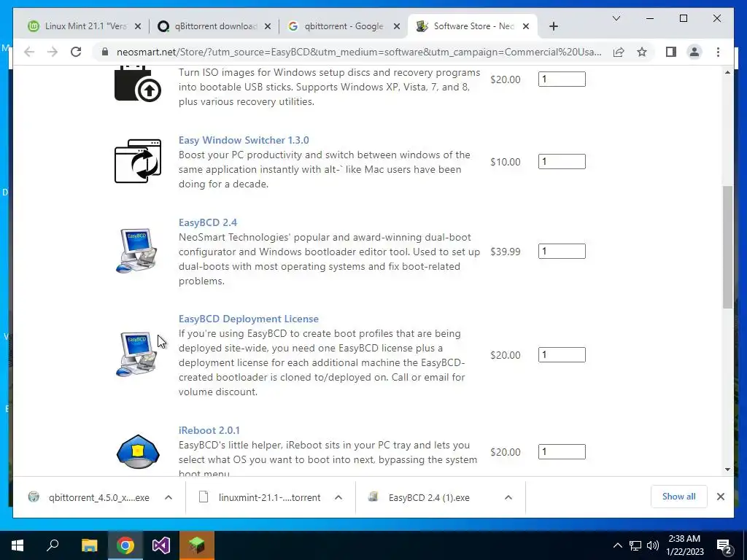Open File Explorer from taskbar
Image resolution: width=747 pixels, height=560 pixels.
tap(89, 545)
